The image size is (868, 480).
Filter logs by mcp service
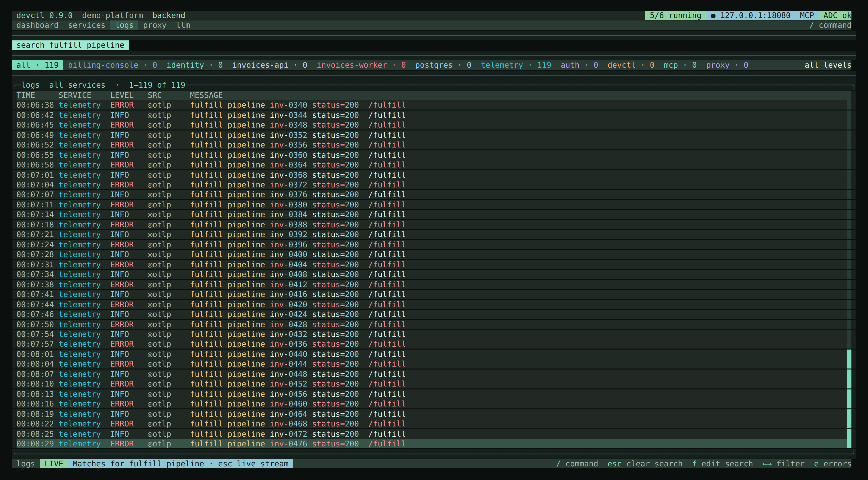click(680, 65)
